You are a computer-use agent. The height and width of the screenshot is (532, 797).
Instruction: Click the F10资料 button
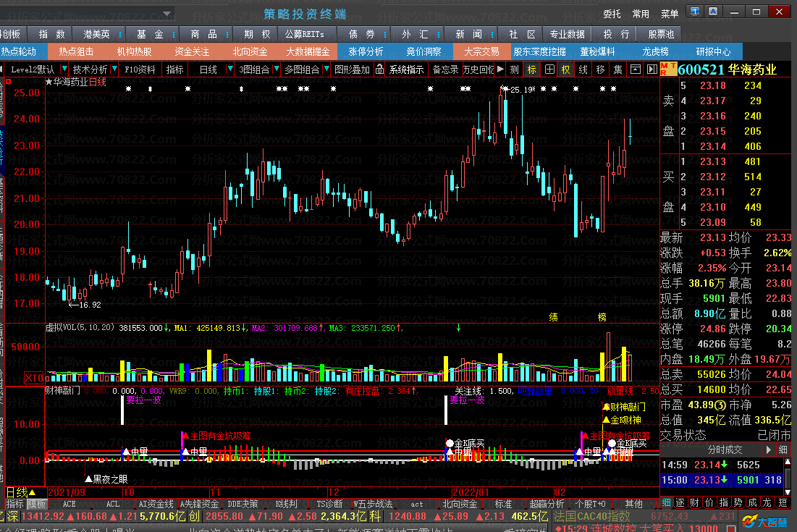coord(140,69)
